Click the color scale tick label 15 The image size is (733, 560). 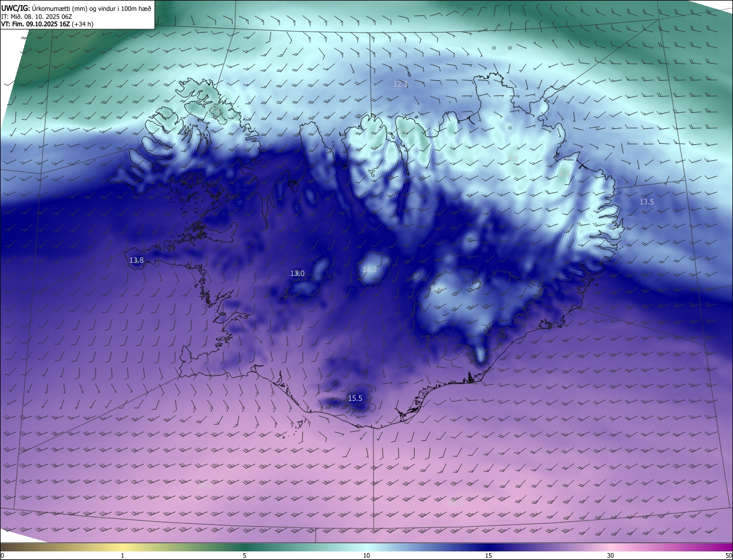(488, 555)
